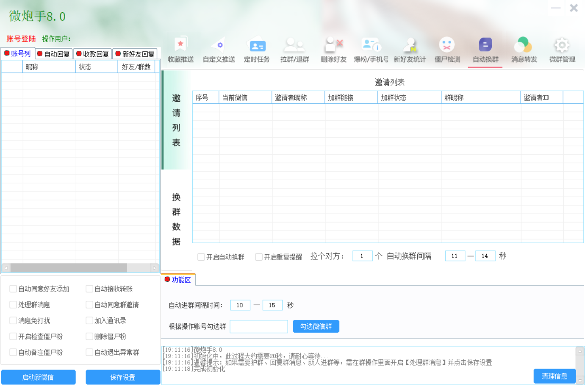Screen dimensions: 585x392
Task: Click the account list horizontal scrollbar
Action: tap(69, 268)
